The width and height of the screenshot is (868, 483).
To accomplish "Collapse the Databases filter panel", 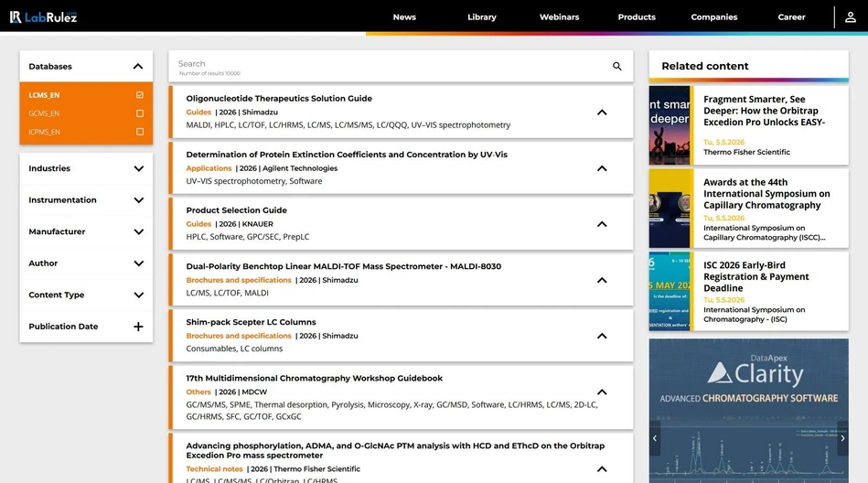I will coord(138,67).
